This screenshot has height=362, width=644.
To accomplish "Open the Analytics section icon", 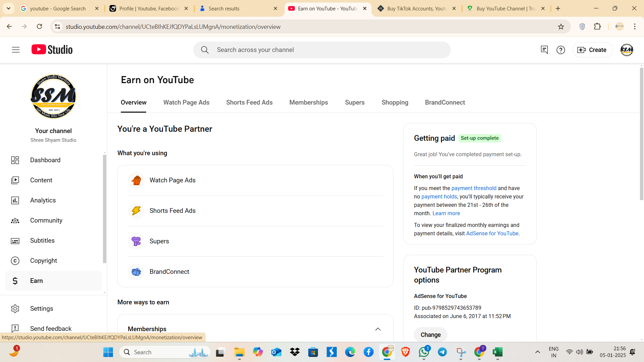I will coord(15,200).
